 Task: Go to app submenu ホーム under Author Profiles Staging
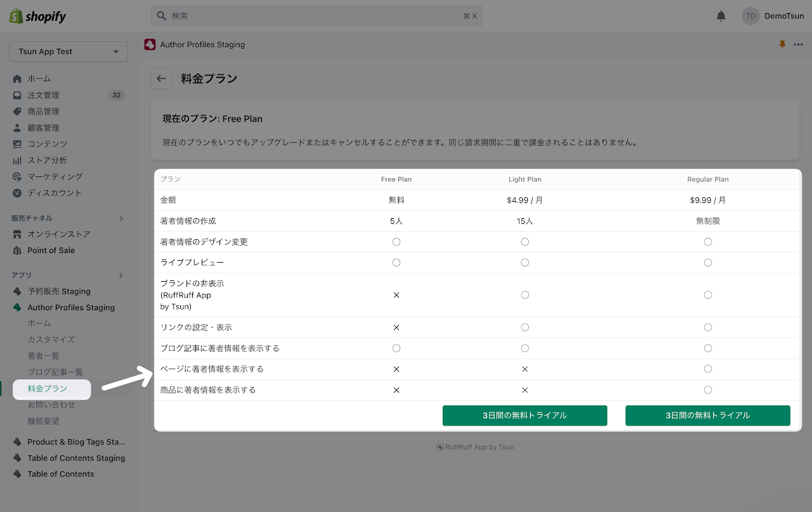pyautogui.click(x=39, y=324)
